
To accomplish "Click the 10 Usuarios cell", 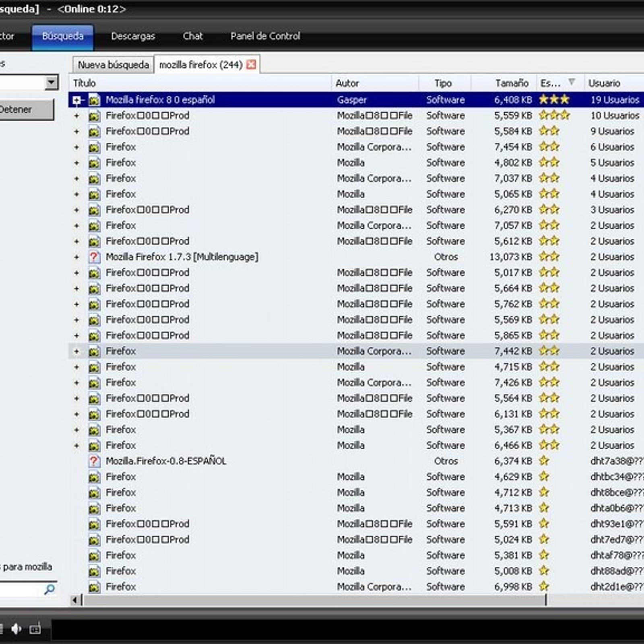I will click(x=615, y=116).
